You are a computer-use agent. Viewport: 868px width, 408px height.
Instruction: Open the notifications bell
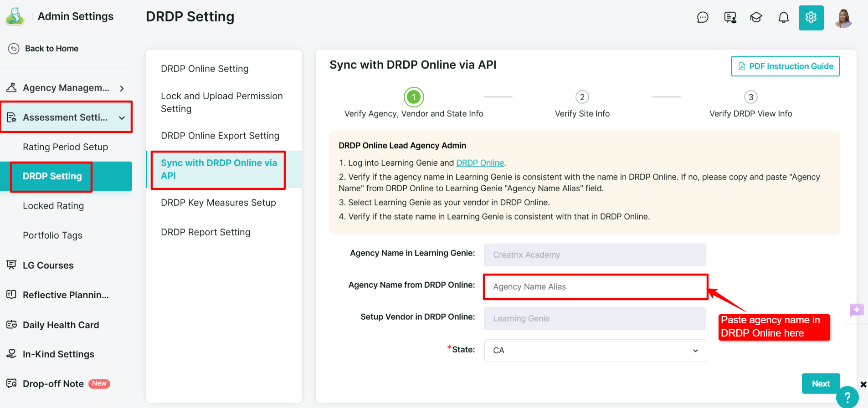(x=783, y=17)
